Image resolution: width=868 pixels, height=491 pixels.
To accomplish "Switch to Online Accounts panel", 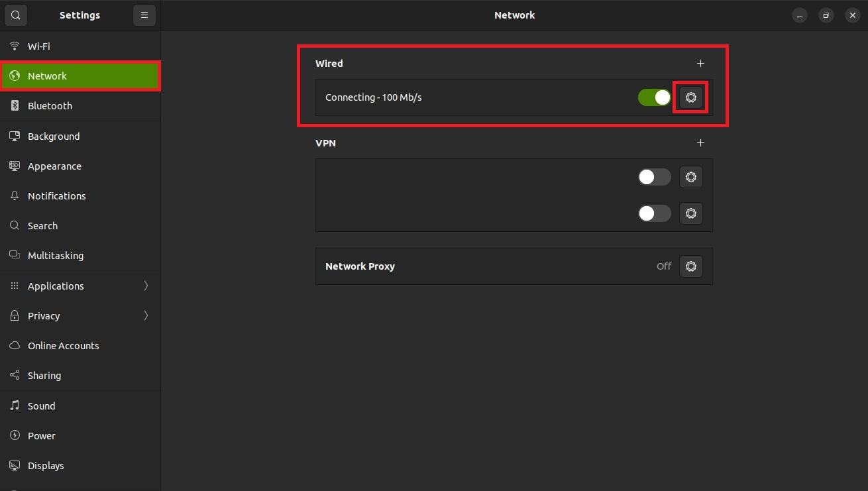I will [x=63, y=346].
